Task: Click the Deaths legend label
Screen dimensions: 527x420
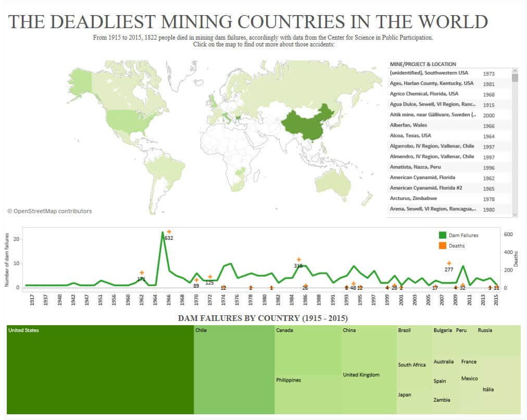Action: [x=457, y=246]
